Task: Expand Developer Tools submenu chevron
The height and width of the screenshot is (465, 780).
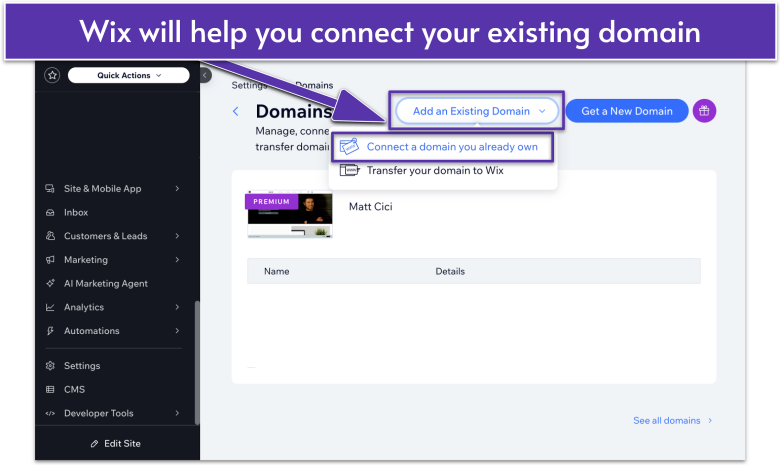Action: click(177, 413)
